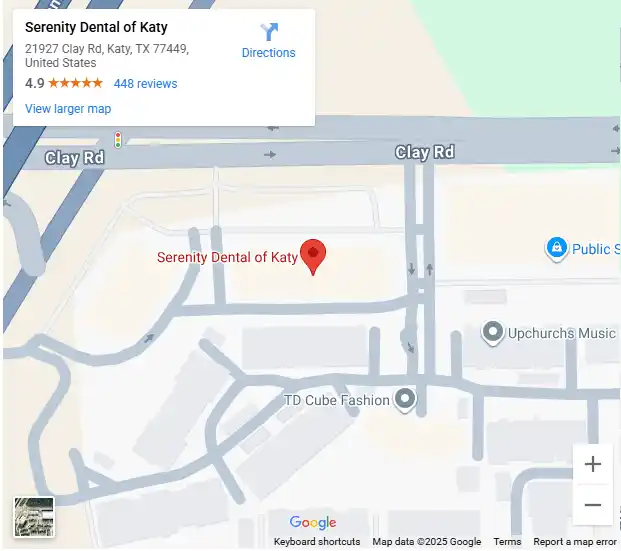Screen dimensions: 621x551
Task: Switch to satellite imagery thumbnail
Action: click(x=34, y=517)
